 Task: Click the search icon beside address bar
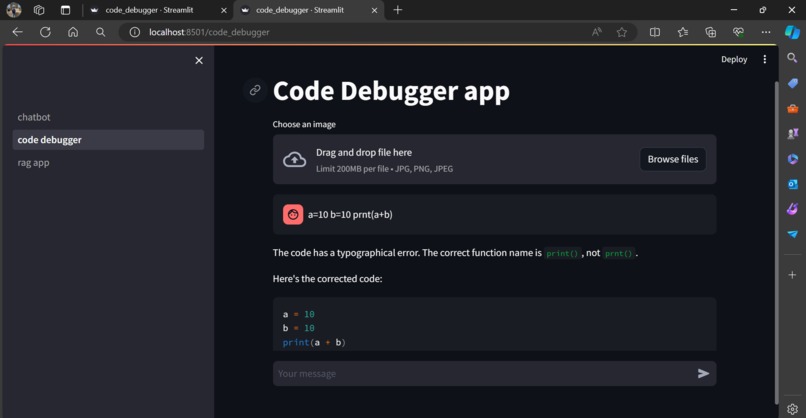pos(101,32)
